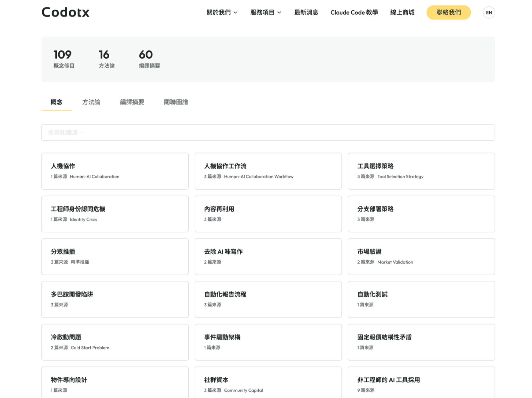Click the Community Capital subtitle
Viewport: 532px width, 398px height.
pyautogui.click(x=243, y=390)
